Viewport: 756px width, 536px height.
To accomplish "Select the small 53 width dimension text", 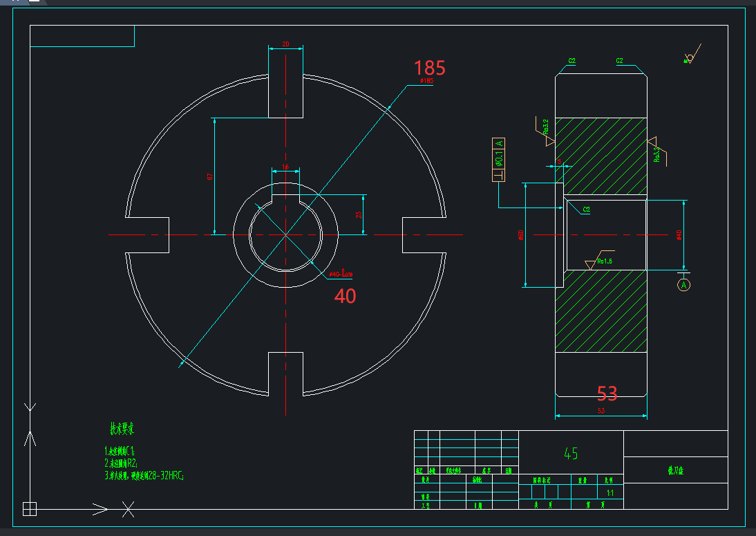I will pyautogui.click(x=601, y=411).
